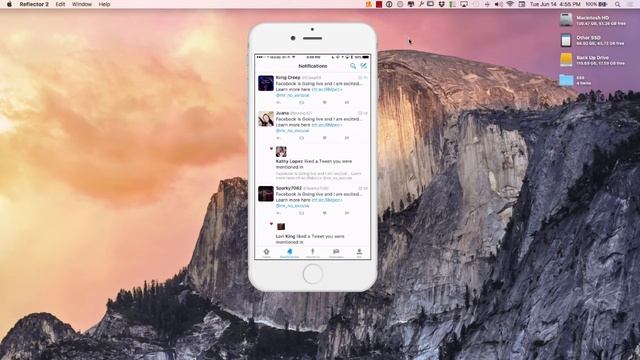
Task: Like Sporky7082's tweet
Action: [324, 213]
